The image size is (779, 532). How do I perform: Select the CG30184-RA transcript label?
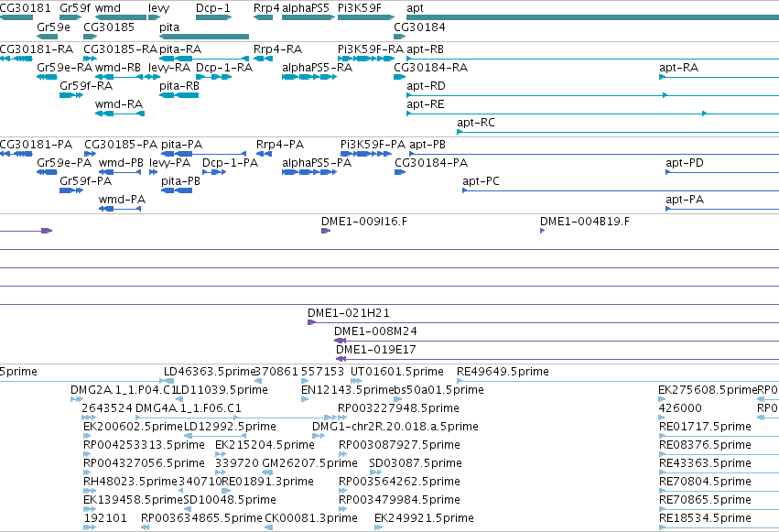431,68
